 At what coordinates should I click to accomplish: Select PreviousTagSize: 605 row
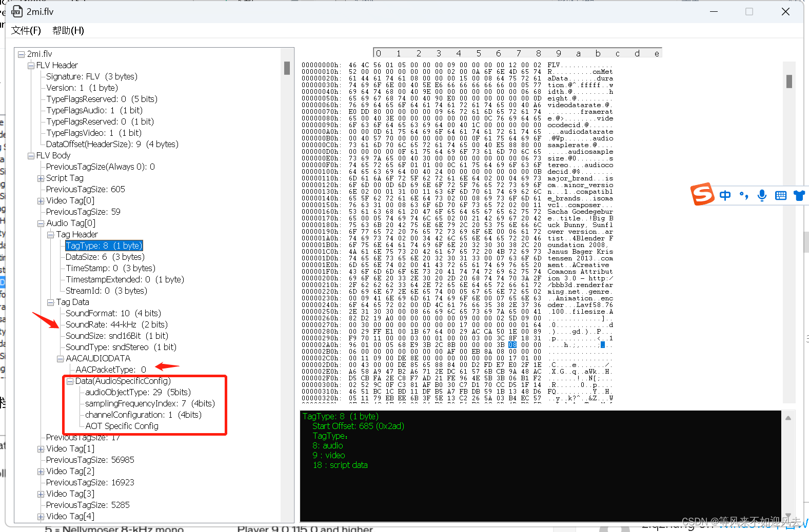86,189
